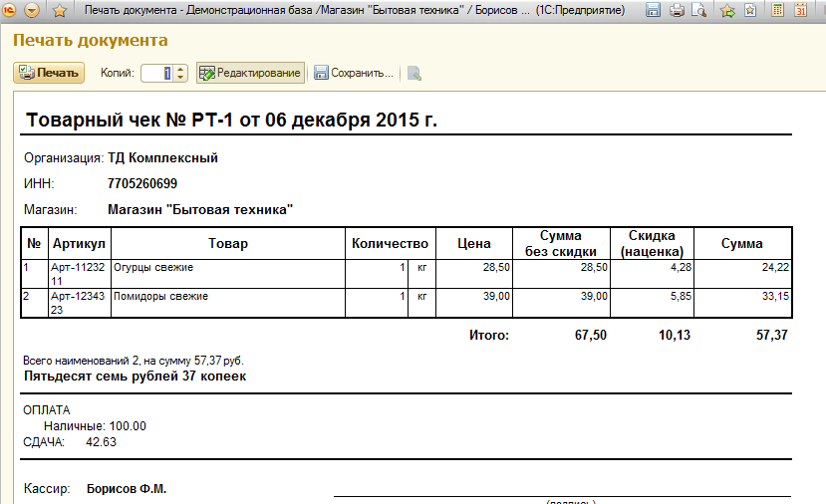Image resolution: width=826 pixels, height=504 pixels.
Task: Click the Сумма без скидки column header
Action: click(x=561, y=243)
